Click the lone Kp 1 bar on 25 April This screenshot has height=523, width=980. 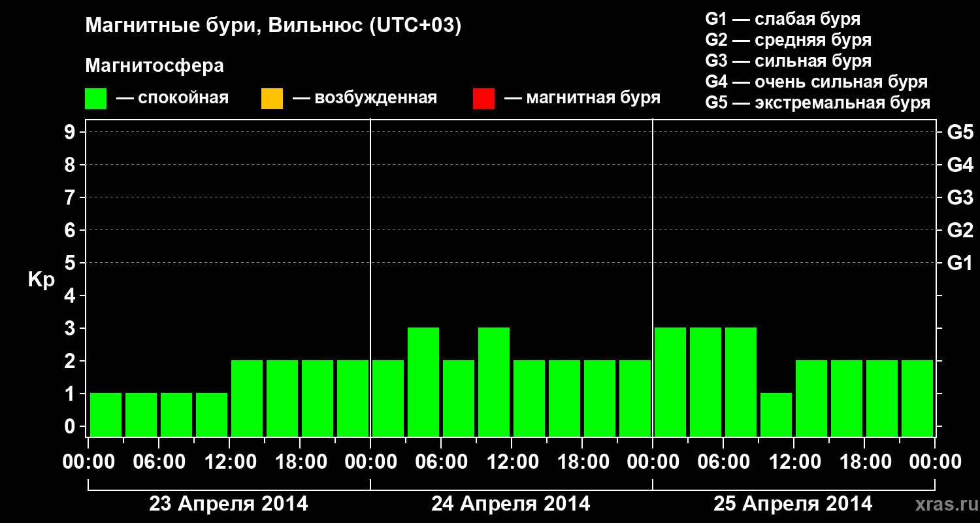(x=776, y=414)
